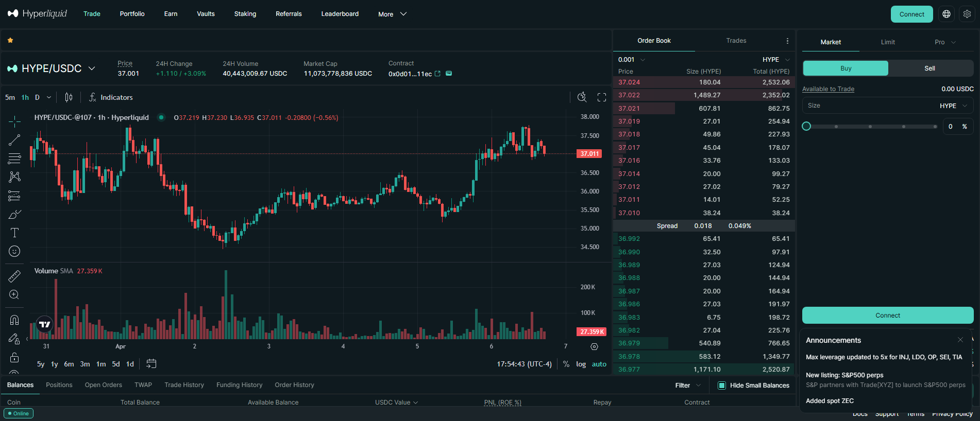Select the trend line drawing tool
The image size is (980, 421).
click(x=14, y=140)
